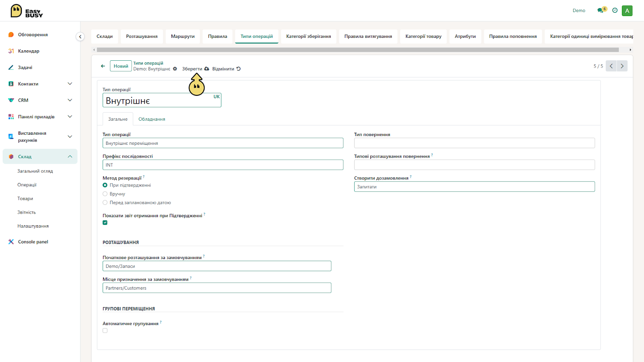Open the Маршрути tab

click(x=183, y=36)
